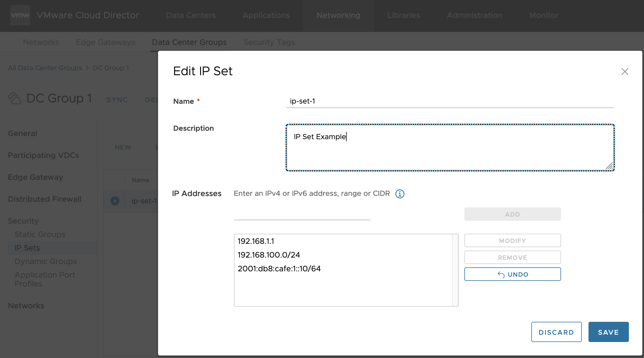Viewport: 644px width, 358px height.
Task: Click the DC Group 1 cloud icon
Action: (x=15, y=98)
